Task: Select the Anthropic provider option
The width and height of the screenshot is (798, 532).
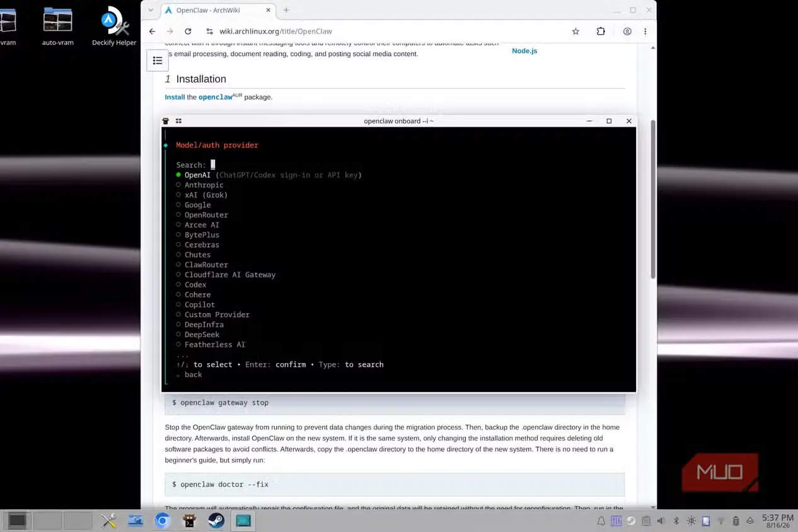Action: pos(200,185)
